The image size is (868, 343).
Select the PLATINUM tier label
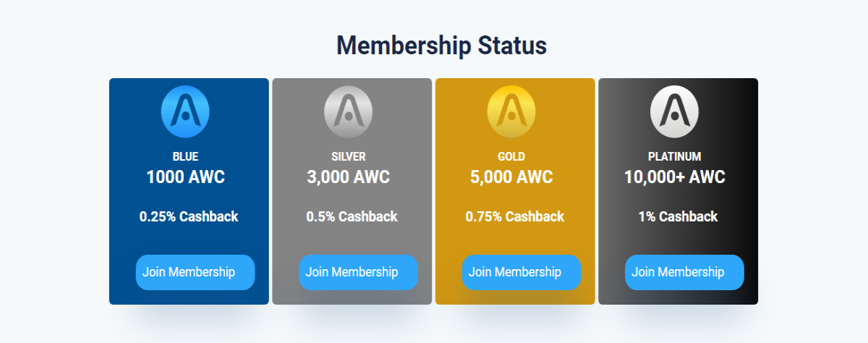[x=675, y=156]
